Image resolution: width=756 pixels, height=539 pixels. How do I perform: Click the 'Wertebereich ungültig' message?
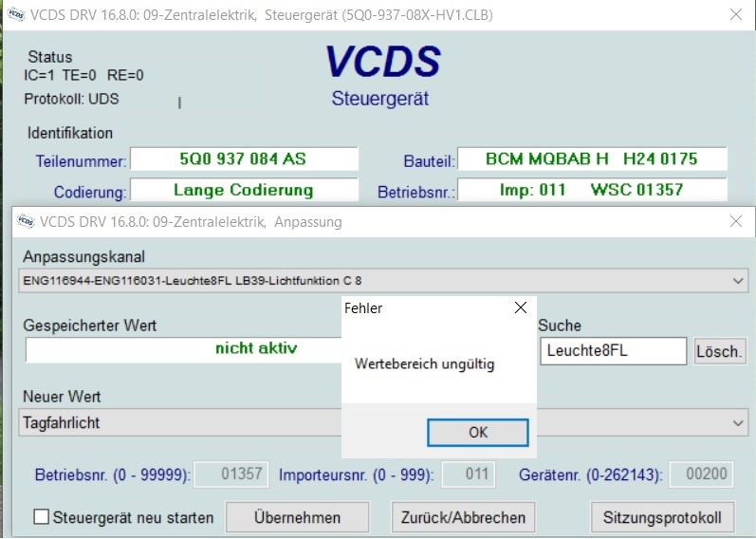click(424, 363)
